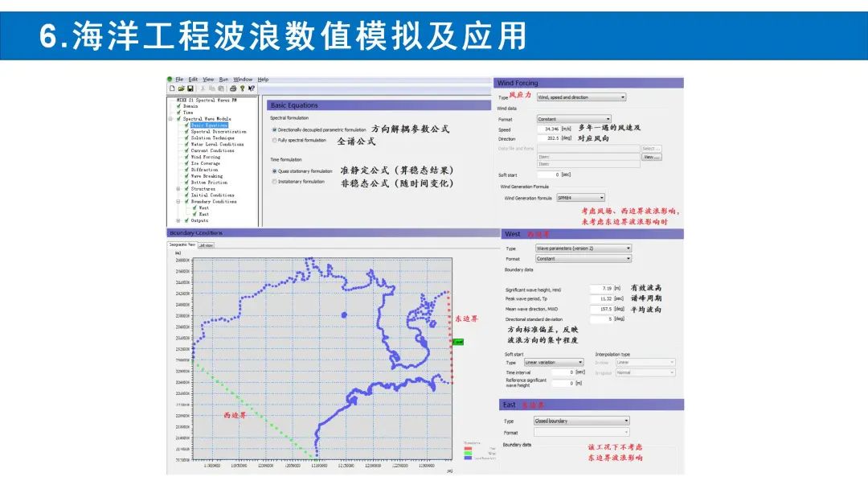
Task: Click the Print toolbar icon
Action: pos(231,88)
